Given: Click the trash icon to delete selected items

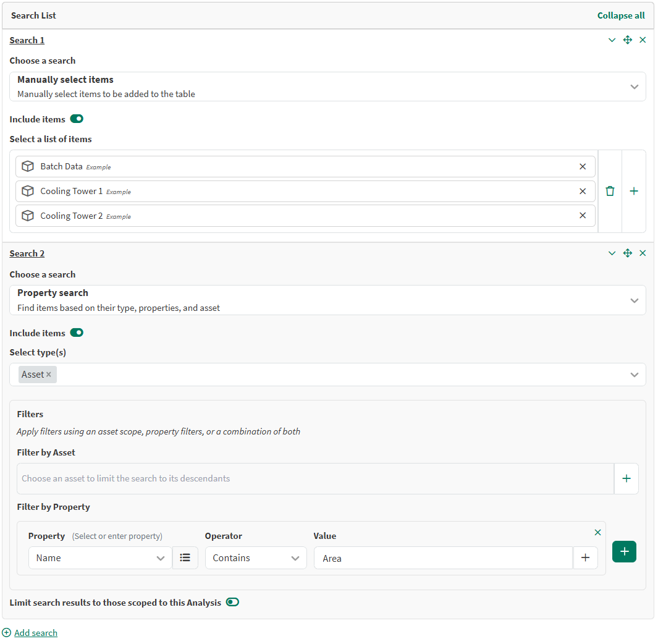Looking at the screenshot, I should tap(610, 191).
